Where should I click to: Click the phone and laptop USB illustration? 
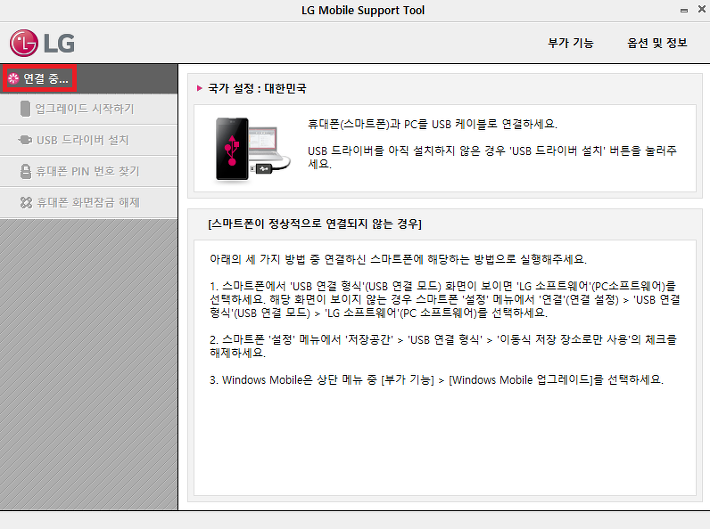253,149
